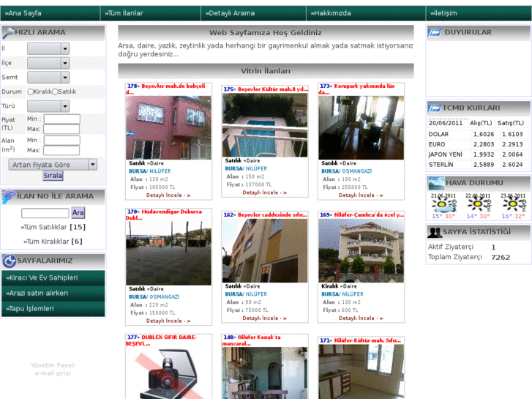Click Detaylı İncele for listing 173
This screenshot has width=532, height=399.
(x=361, y=195)
